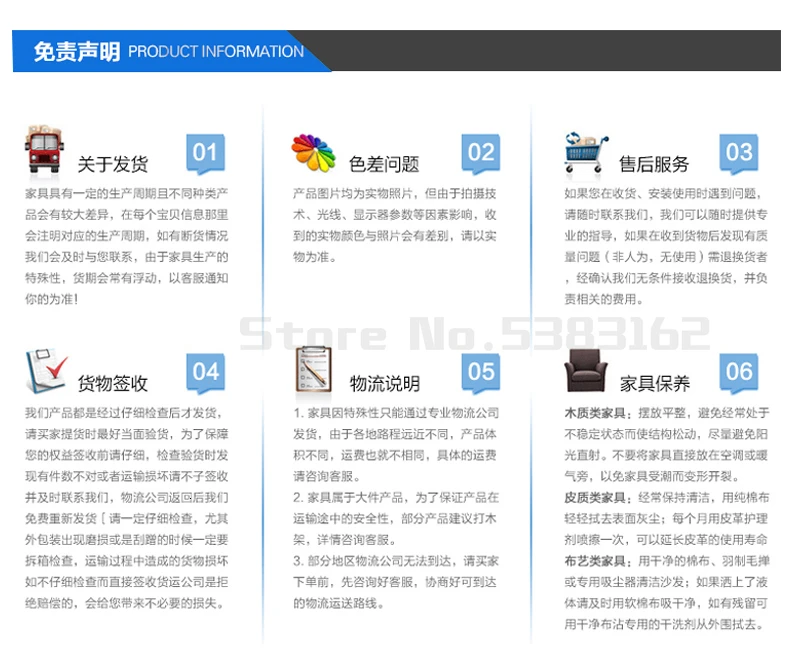The width and height of the screenshot is (790, 667).
Task: Click the blue 04 number badge
Action: click(x=206, y=373)
